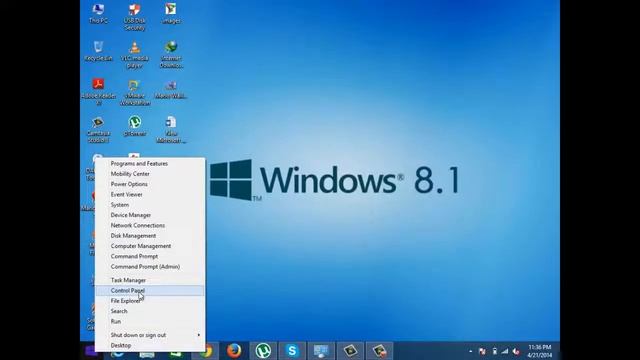Launch Command Prompt (Admin) entry
Viewport: 640px width, 360px height.
[150, 267]
